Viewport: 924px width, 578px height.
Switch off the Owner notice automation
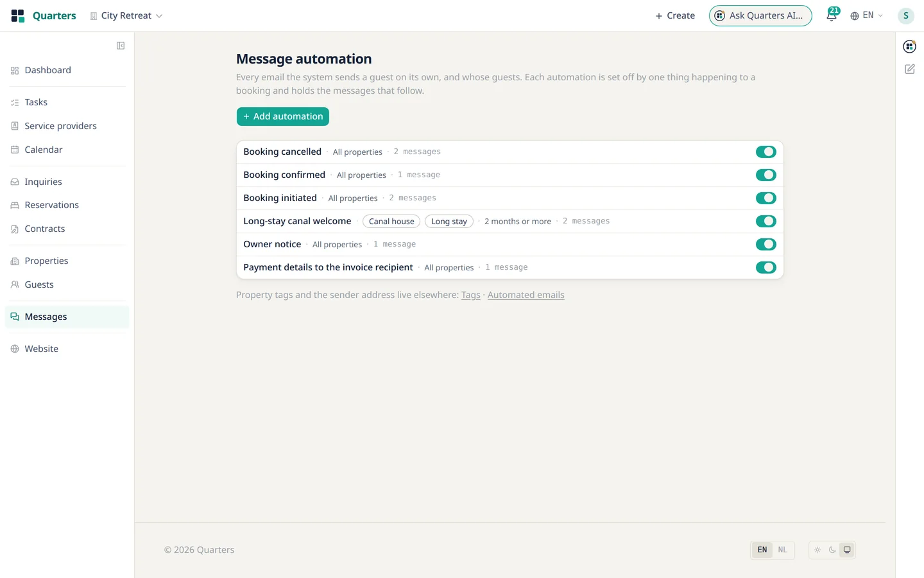click(x=766, y=244)
